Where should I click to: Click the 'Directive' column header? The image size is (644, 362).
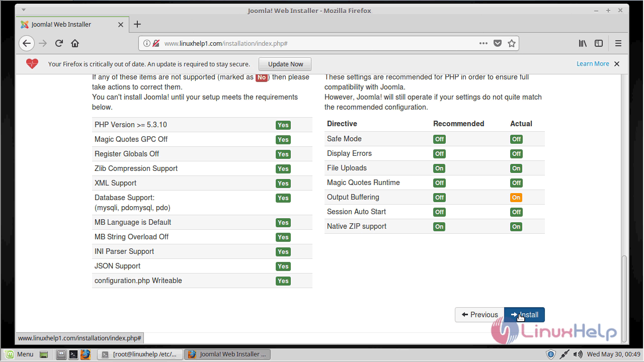342,124
